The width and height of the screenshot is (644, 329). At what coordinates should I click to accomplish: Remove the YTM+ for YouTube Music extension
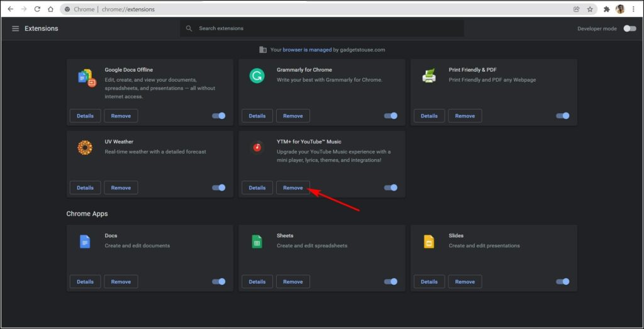[x=293, y=187]
